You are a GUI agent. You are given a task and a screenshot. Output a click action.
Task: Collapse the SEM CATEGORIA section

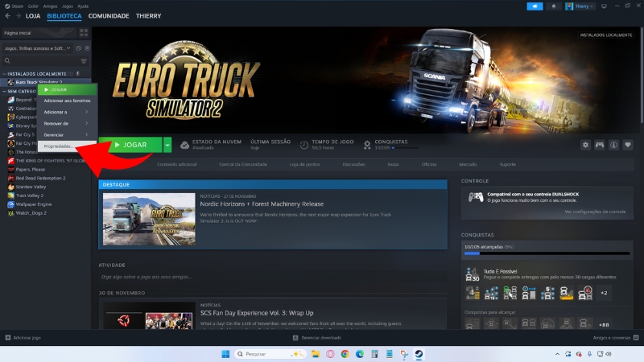[5, 91]
